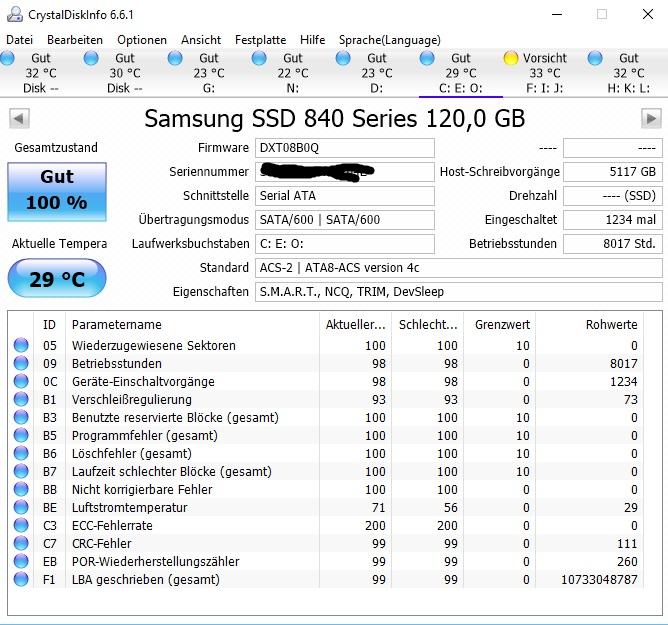Click the Übertragungsmodus field SATA/600
This screenshot has height=625, width=668.
[345, 220]
